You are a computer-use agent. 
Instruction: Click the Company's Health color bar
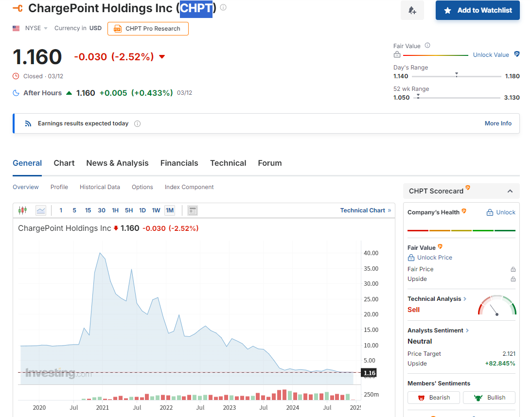click(461, 230)
